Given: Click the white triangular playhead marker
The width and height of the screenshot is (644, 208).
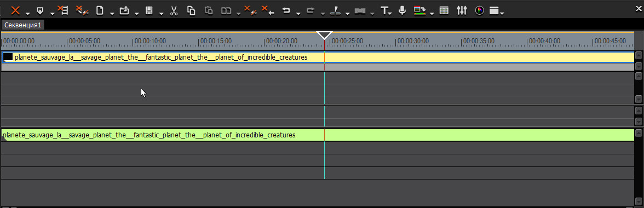Looking at the screenshot, I should point(324,35).
